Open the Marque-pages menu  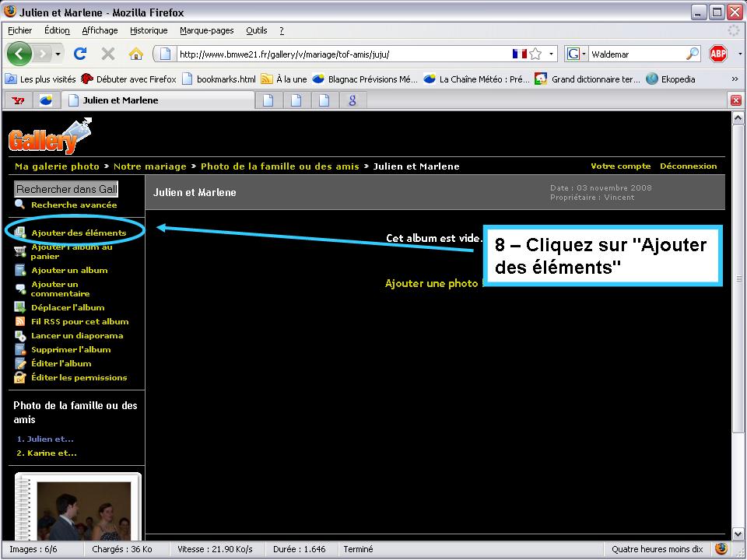206,30
